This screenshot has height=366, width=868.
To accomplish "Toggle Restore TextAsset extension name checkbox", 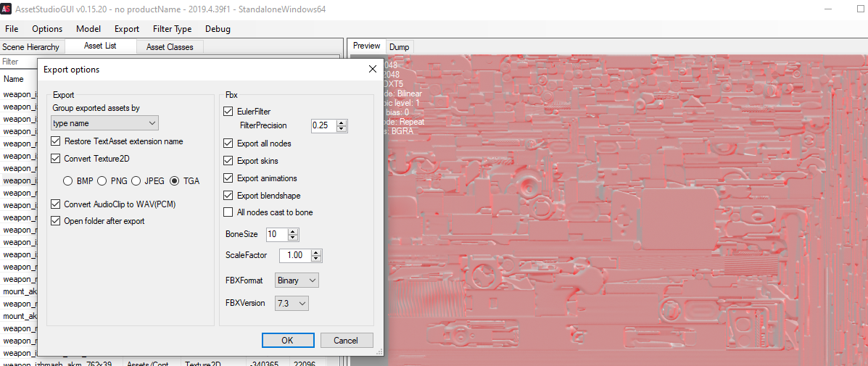I will (x=55, y=141).
